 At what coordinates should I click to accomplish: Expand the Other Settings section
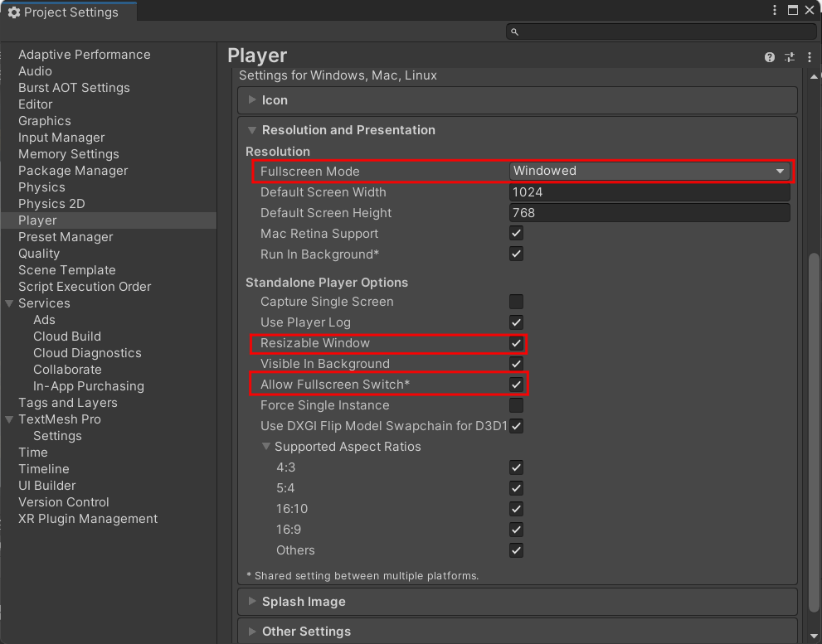252,631
